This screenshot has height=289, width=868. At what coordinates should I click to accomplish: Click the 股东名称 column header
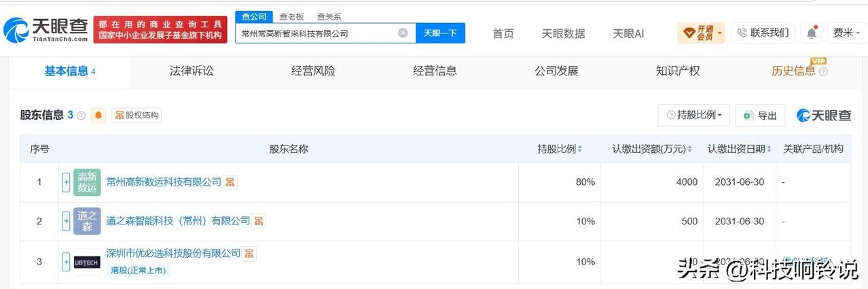tap(289, 148)
